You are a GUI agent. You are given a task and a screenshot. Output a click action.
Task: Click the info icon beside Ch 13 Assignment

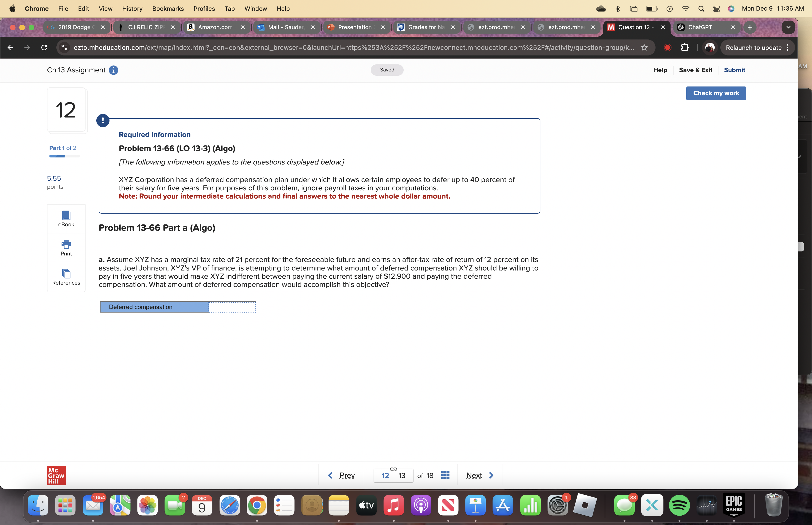point(113,70)
